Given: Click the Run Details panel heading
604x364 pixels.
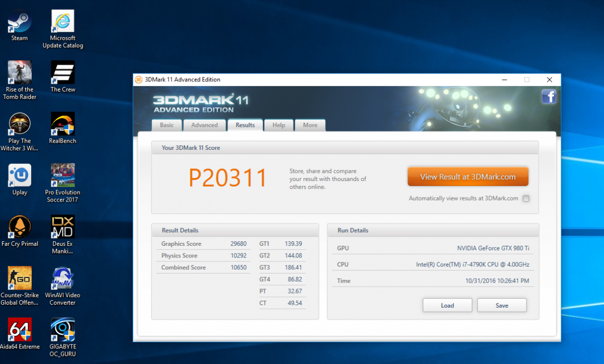Looking at the screenshot, I should click(353, 230).
